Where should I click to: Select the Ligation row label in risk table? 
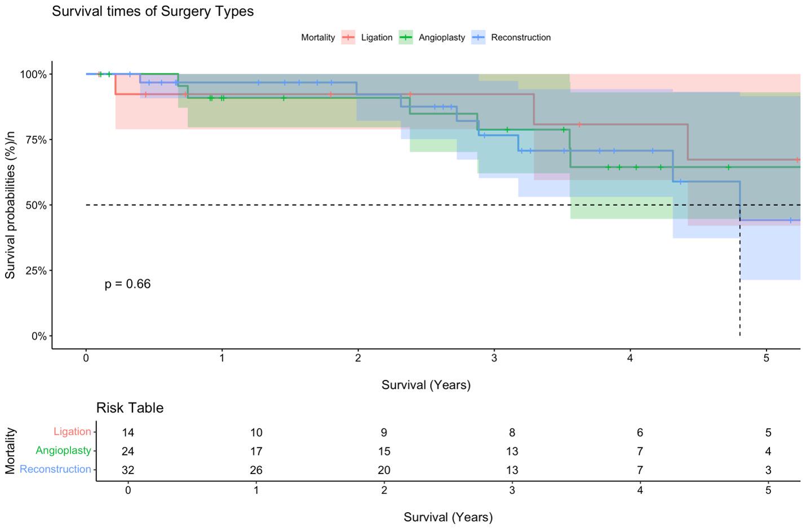[x=72, y=432]
